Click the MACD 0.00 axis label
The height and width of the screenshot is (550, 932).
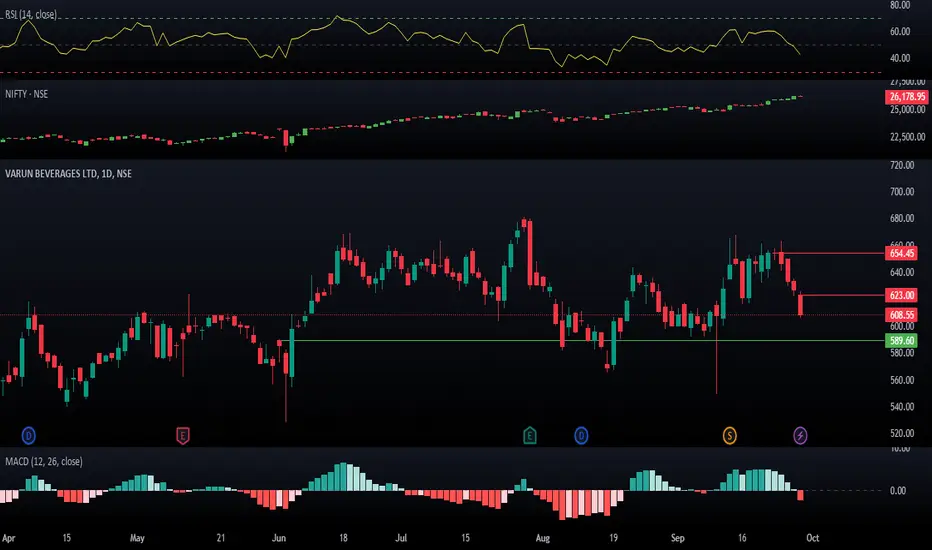click(x=898, y=491)
